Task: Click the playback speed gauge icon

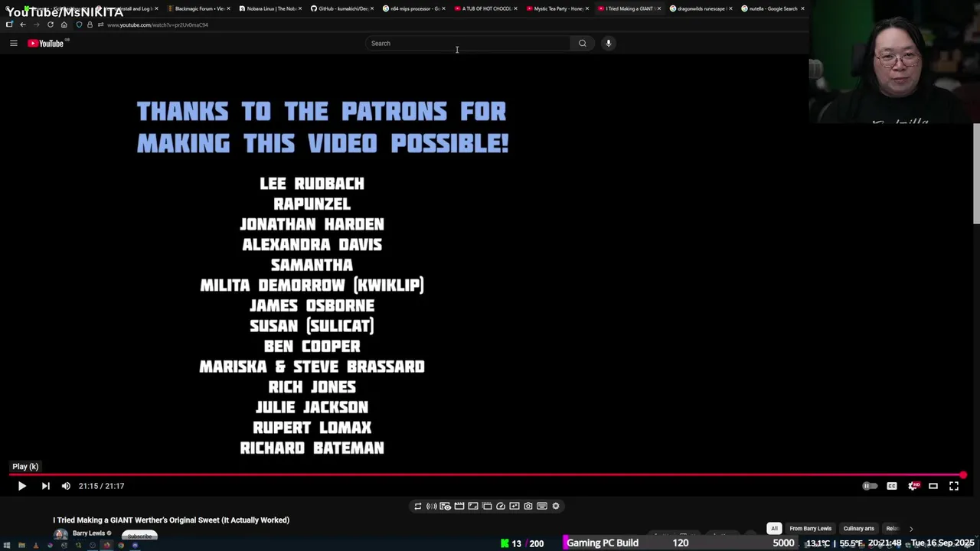Action: tap(500, 506)
